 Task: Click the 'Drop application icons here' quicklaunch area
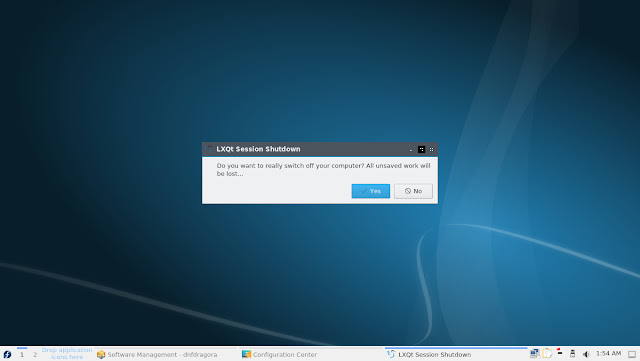point(67,354)
